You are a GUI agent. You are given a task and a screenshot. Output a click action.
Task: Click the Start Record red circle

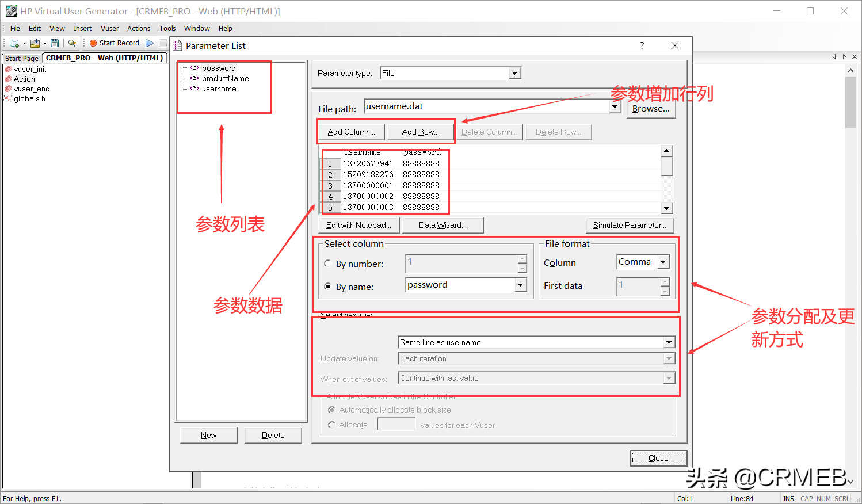pos(93,43)
